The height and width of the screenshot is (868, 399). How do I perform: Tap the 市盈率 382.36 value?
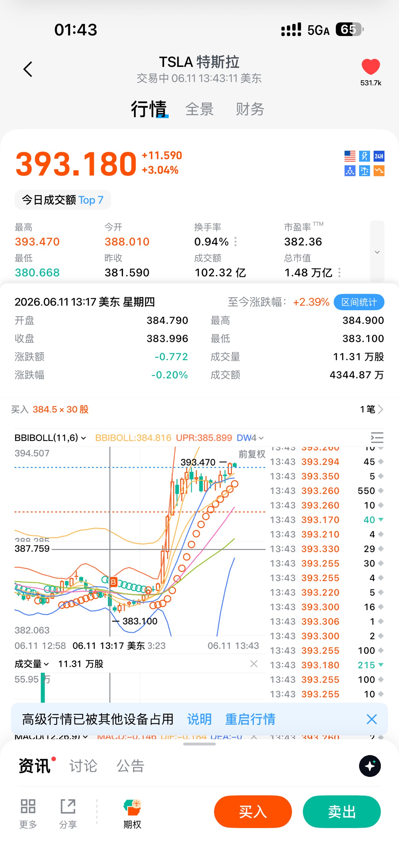tap(303, 242)
